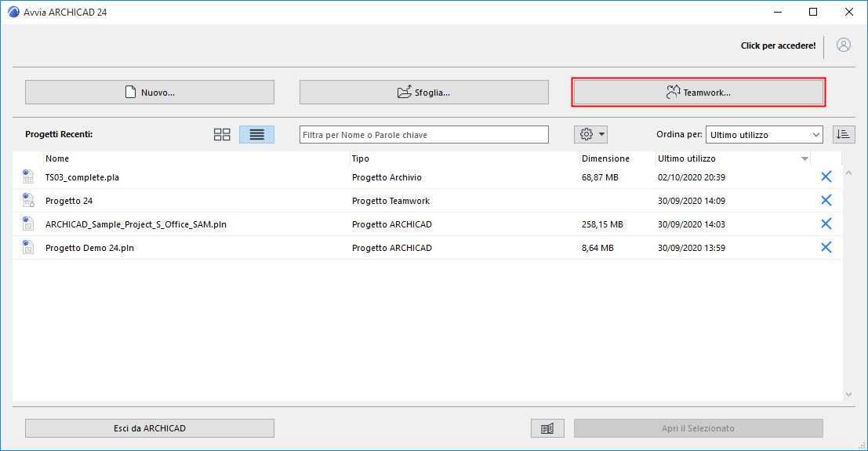Click Esci da ARCHICAD button
Viewport: 868px width, 451px height.
(x=150, y=428)
